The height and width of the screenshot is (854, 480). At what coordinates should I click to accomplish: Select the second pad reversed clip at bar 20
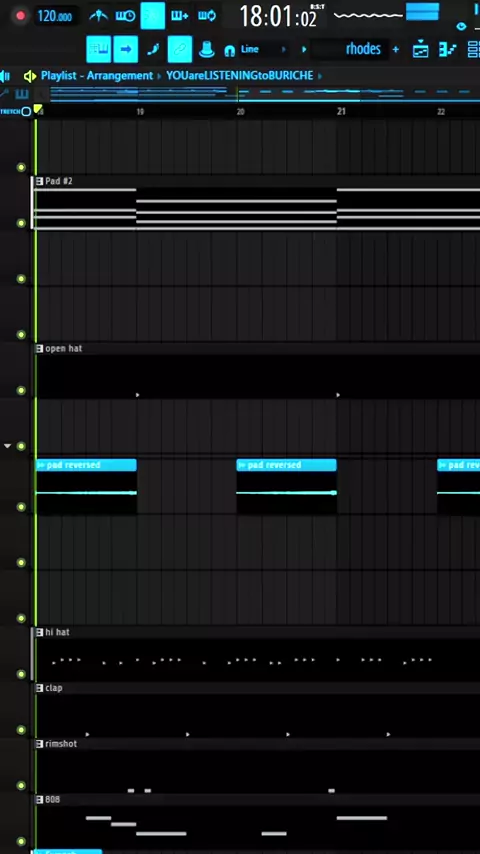click(x=287, y=486)
